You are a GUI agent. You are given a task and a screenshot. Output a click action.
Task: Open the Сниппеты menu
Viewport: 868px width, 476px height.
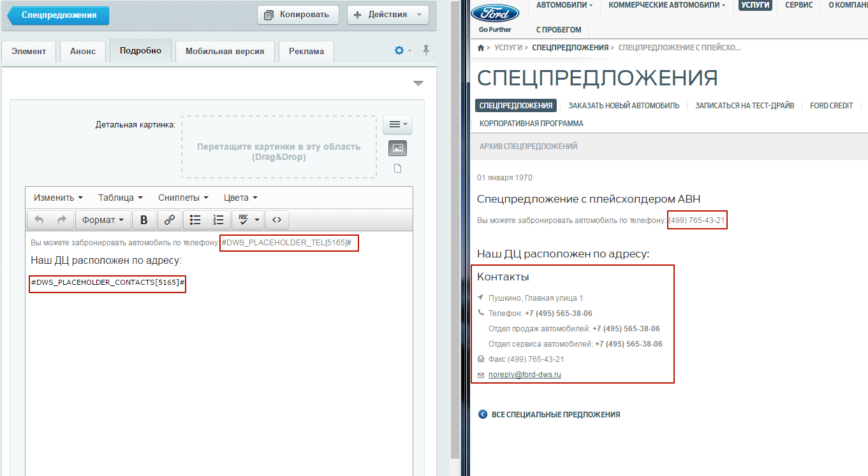184,198
